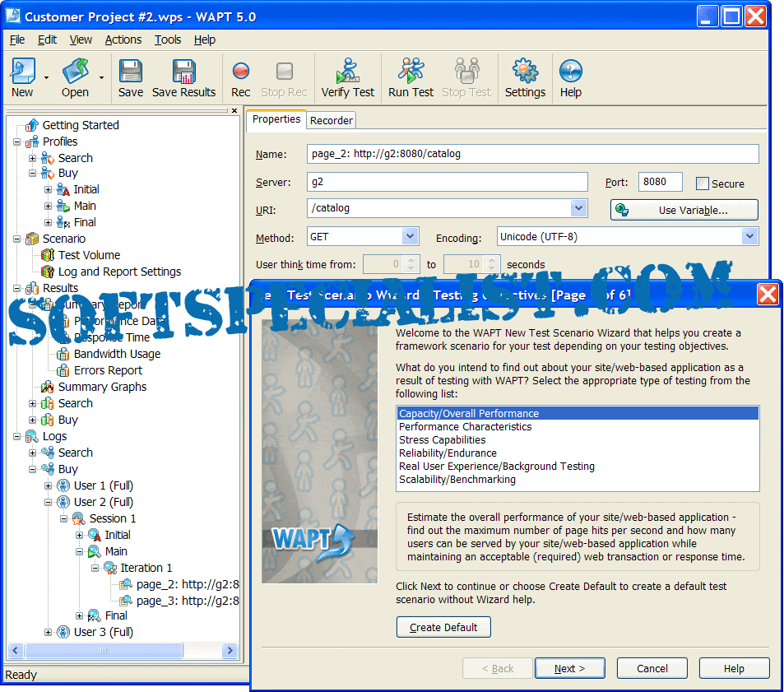Screen dimensions: 784x692
Task: Collapse the Scenario tree node
Action: (17, 239)
